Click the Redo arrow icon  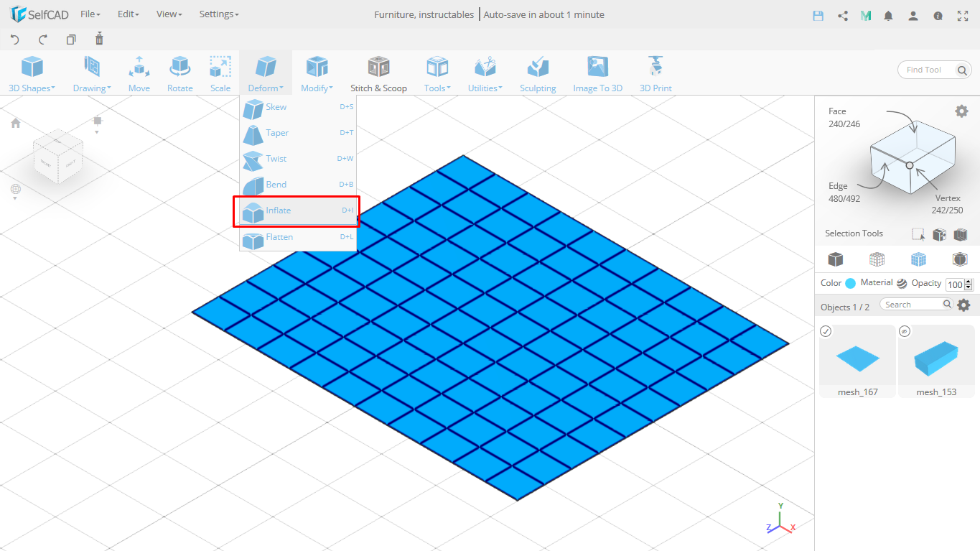(42, 40)
